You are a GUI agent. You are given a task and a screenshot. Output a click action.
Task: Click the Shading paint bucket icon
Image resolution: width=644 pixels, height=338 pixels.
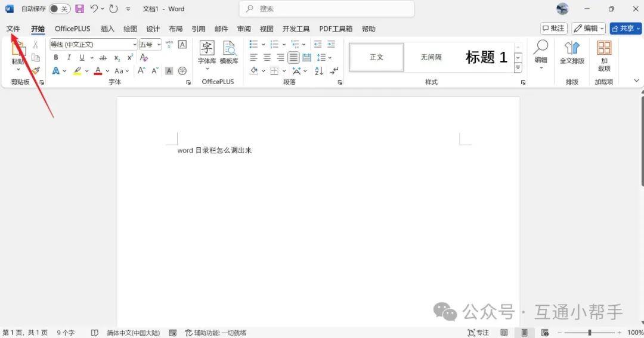coord(254,70)
